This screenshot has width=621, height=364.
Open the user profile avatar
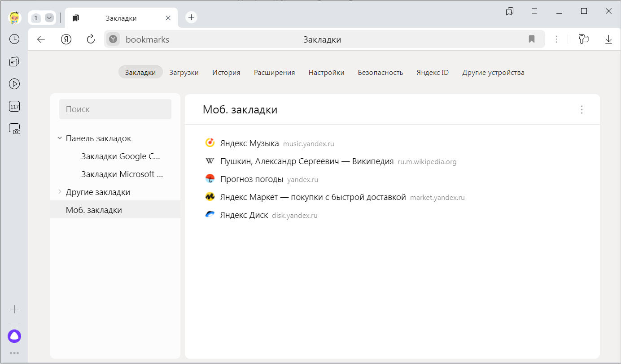(x=14, y=18)
